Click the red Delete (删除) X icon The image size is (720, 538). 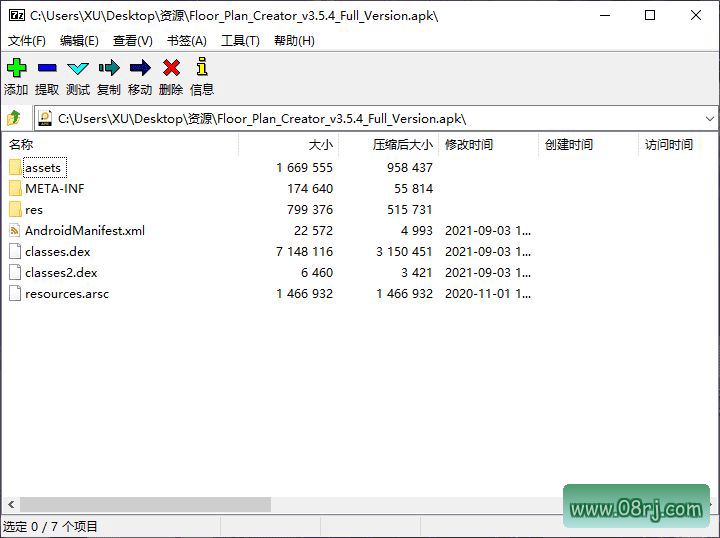(171, 68)
